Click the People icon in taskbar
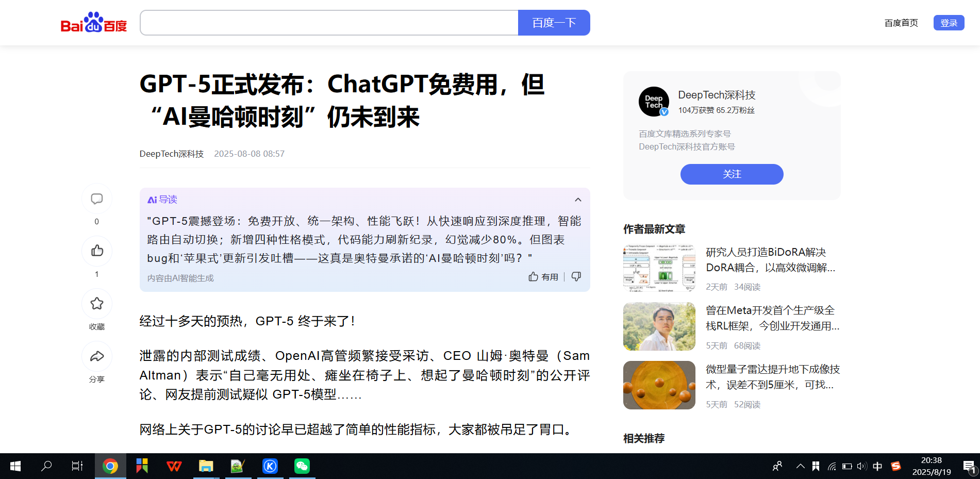The image size is (980, 479). 777,466
